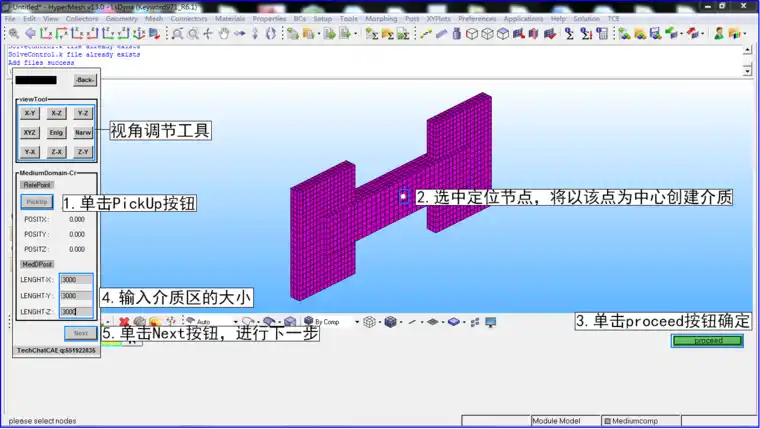Click the center crosshair view icon
760x429 pixels.
(208, 33)
